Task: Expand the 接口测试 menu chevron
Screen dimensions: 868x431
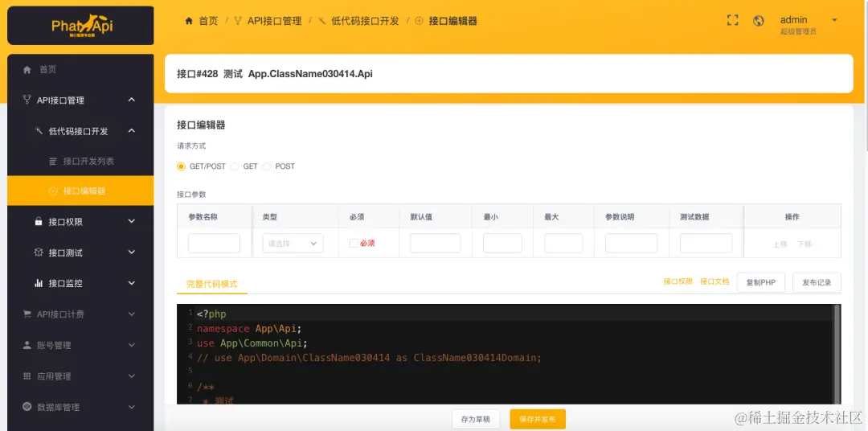Action: coord(131,252)
